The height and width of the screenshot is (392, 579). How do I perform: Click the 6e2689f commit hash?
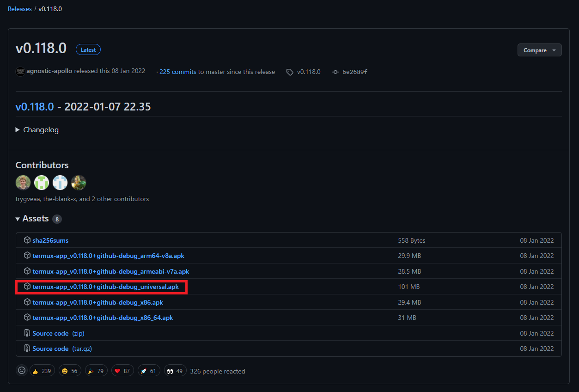click(354, 72)
